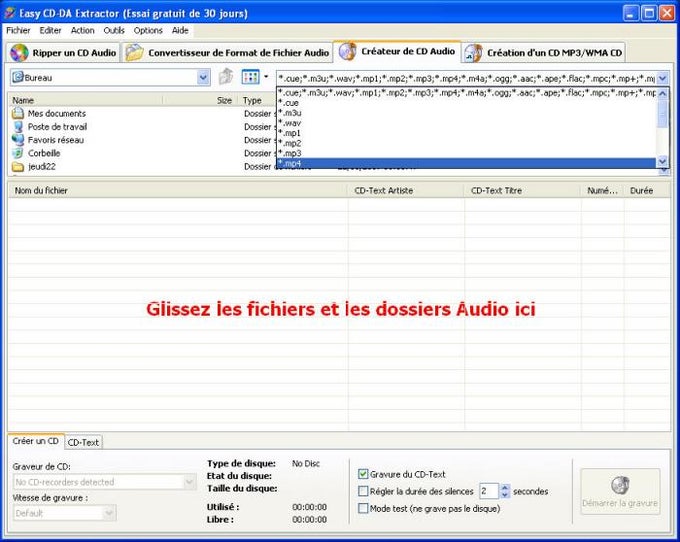Select *.mp3 filter option

tap(467, 153)
